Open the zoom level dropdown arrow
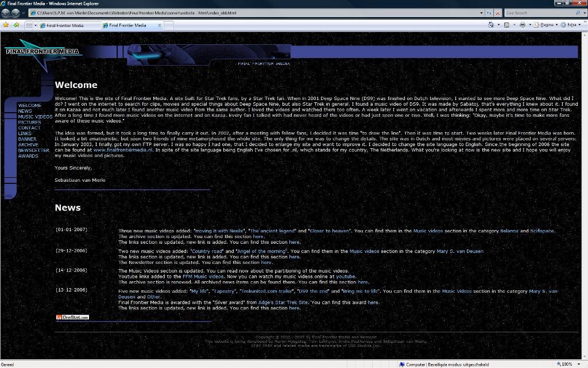 tap(579, 364)
